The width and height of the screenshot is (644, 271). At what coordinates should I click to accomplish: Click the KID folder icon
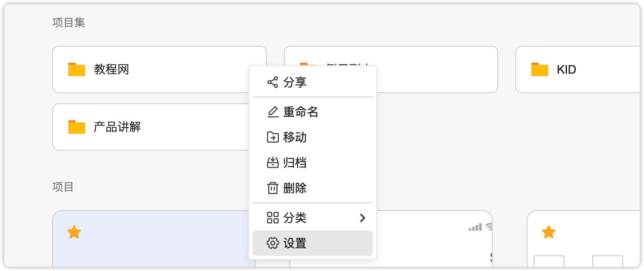click(539, 69)
